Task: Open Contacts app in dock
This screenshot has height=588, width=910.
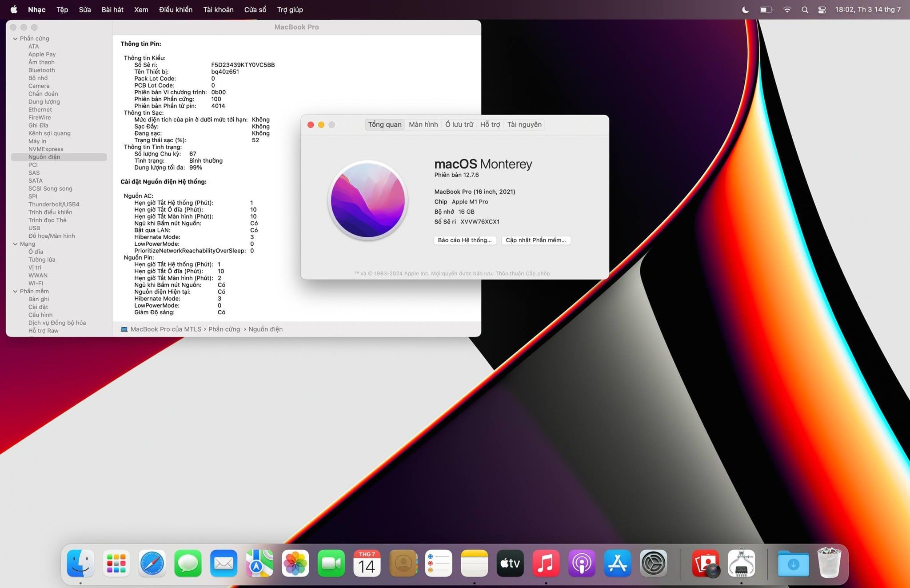Action: [x=403, y=563]
